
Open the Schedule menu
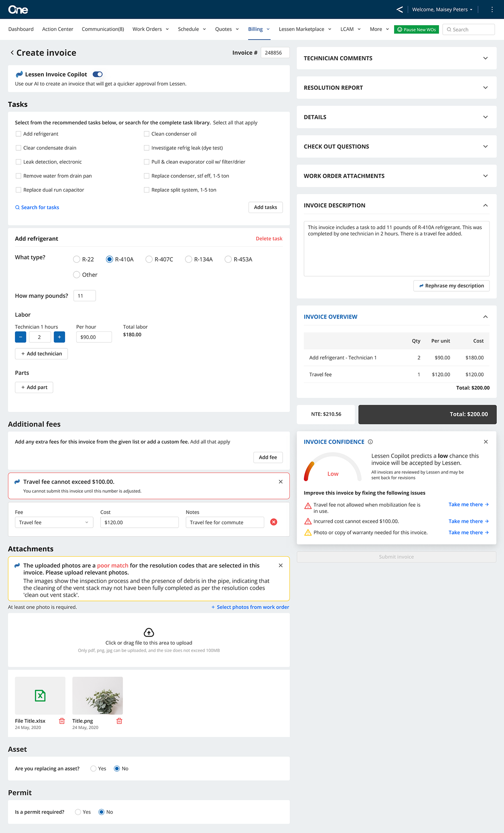[192, 29]
